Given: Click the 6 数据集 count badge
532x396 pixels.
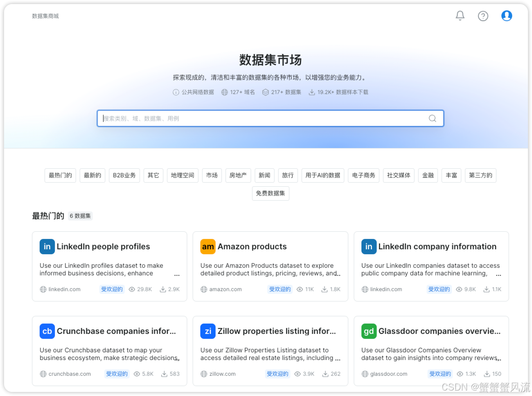Looking at the screenshot, I should pyautogui.click(x=80, y=216).
